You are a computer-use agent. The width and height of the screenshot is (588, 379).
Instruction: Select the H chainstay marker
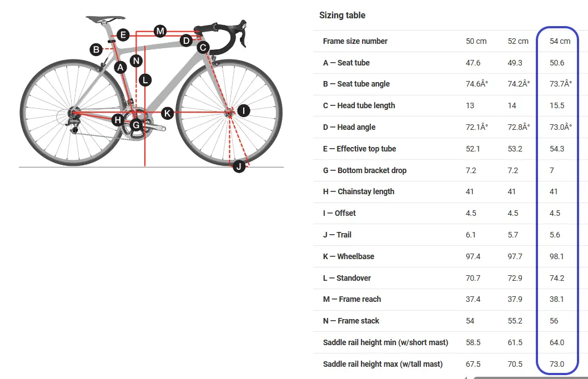[x=117, y=120]
